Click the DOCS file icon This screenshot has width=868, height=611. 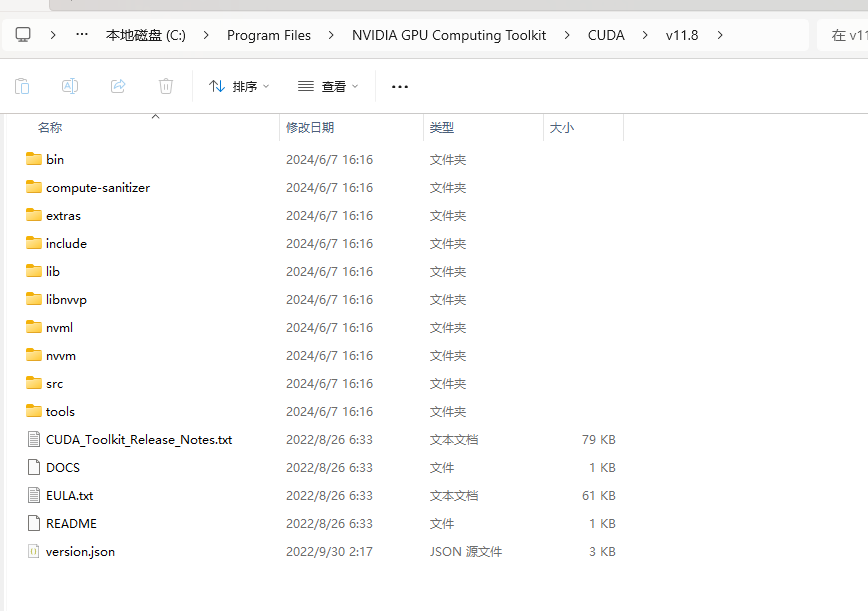click(34, 468)
